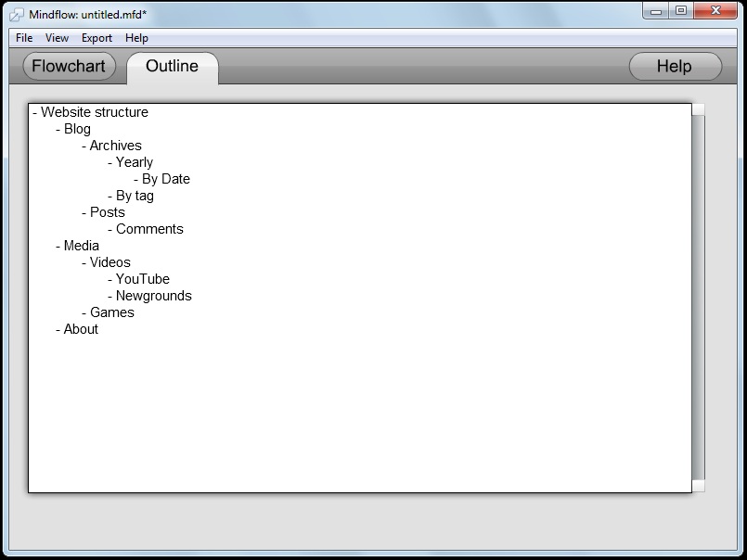Select the By Date outline item
747x560 pixels.
pos(165,179)
